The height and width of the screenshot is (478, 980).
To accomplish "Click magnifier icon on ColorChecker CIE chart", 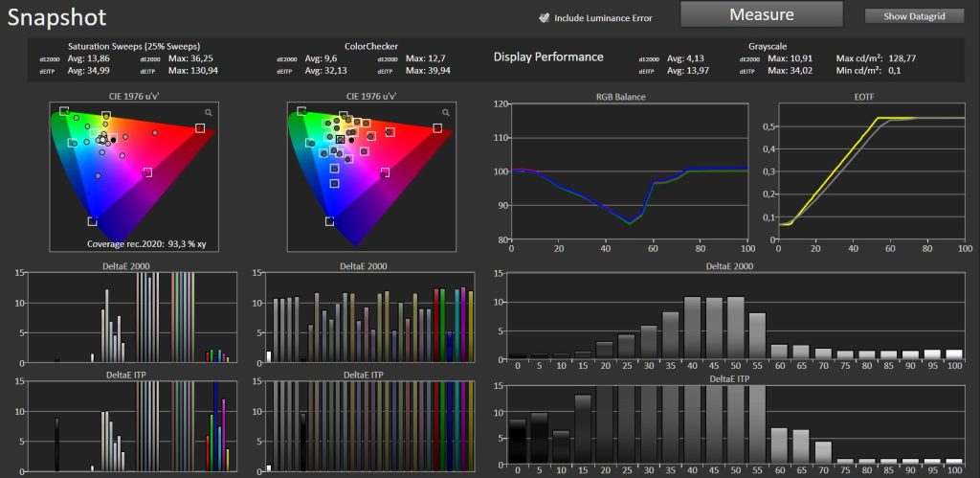I will (x=446, y=113).
